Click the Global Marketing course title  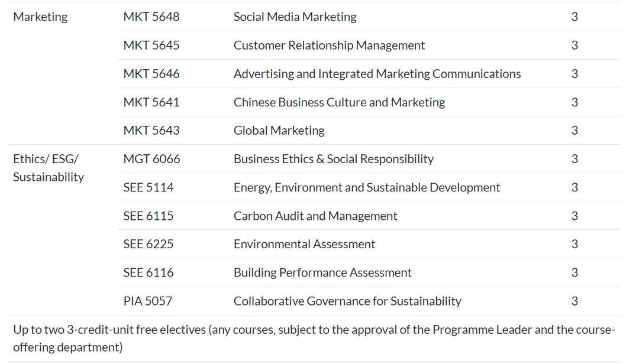(x=279, y=131)
